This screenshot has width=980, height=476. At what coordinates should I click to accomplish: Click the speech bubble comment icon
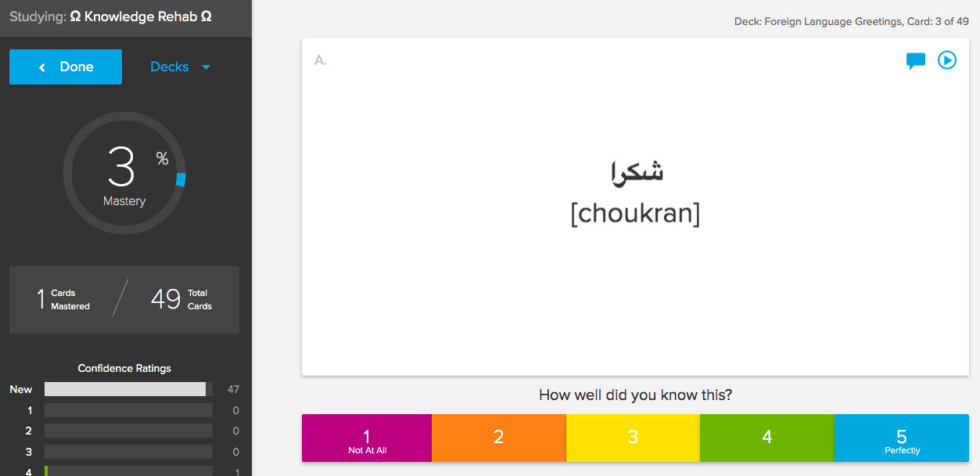point(915,60)
